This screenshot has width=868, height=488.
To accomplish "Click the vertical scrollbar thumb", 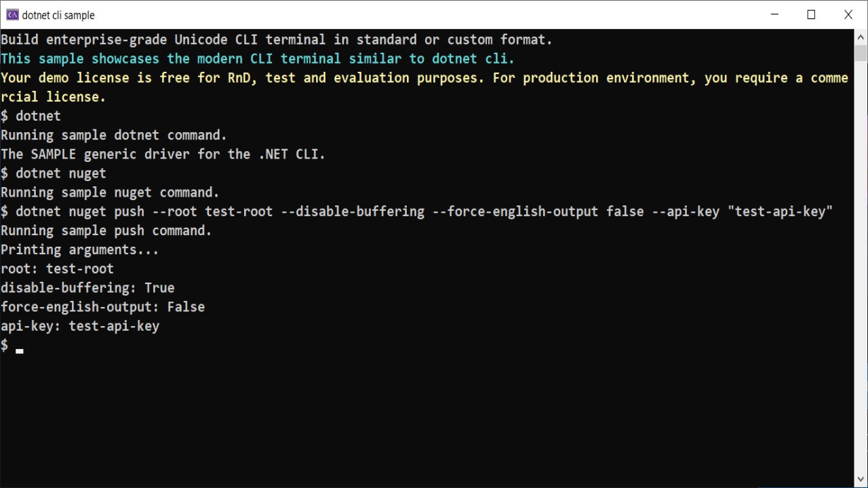I will pos(861,53).
